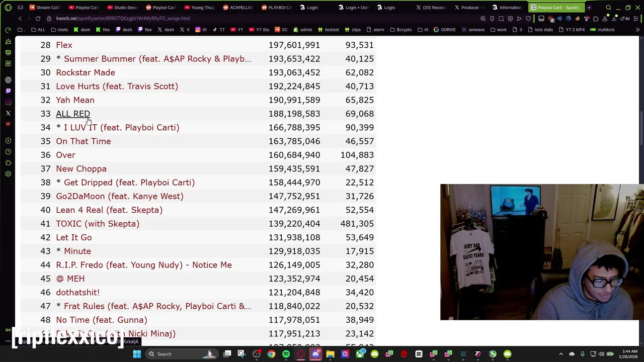The image size is (644, 362).
Task: Expand the $crypto bookmarks folder
Action: pyautogui.click(x=400, y=30)
